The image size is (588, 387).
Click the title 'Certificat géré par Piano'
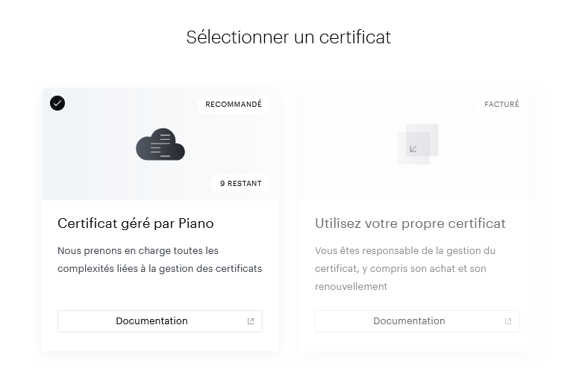point(136,223)
